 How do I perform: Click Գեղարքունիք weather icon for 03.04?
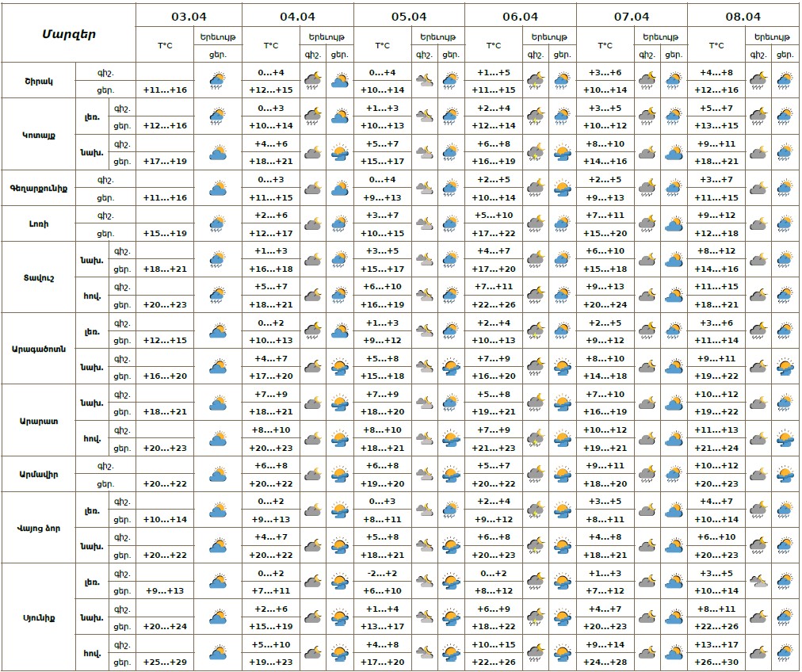[218, 189]
